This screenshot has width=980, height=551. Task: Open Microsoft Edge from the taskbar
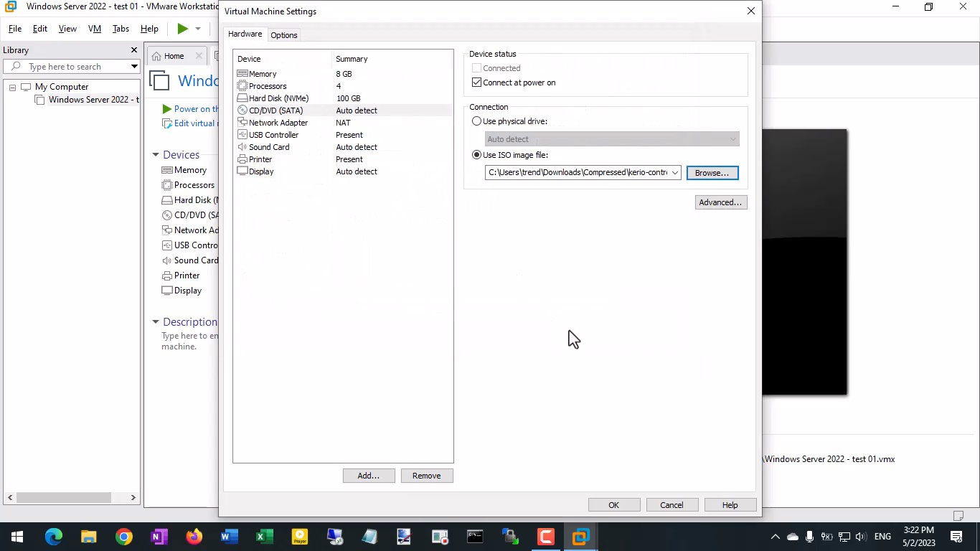point(54,537)
